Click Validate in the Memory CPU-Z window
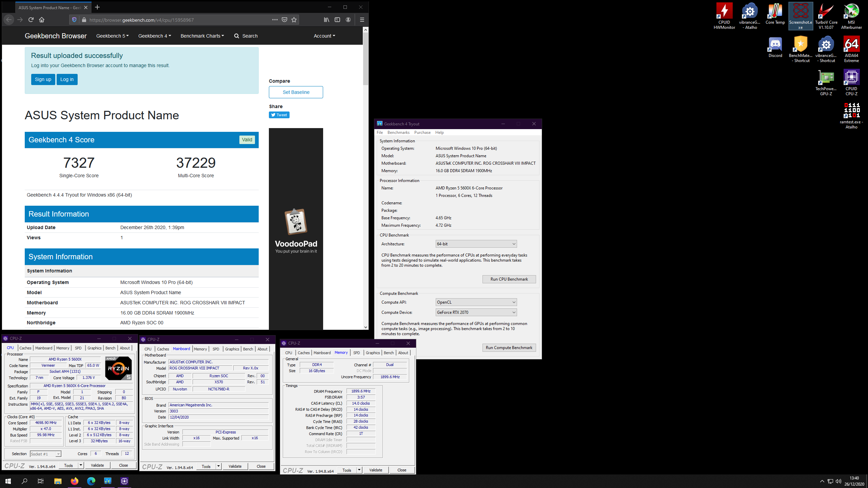 click(375, 470)
